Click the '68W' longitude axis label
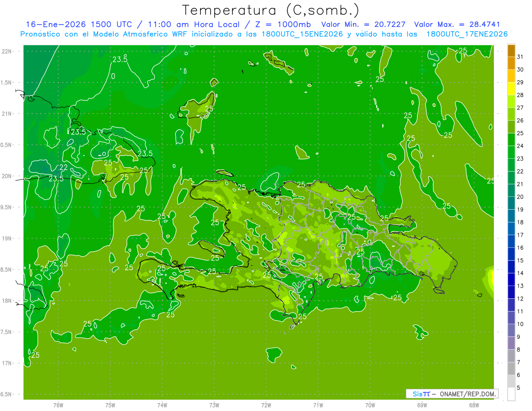Viewport: 532px width, 411px height. 474,405
